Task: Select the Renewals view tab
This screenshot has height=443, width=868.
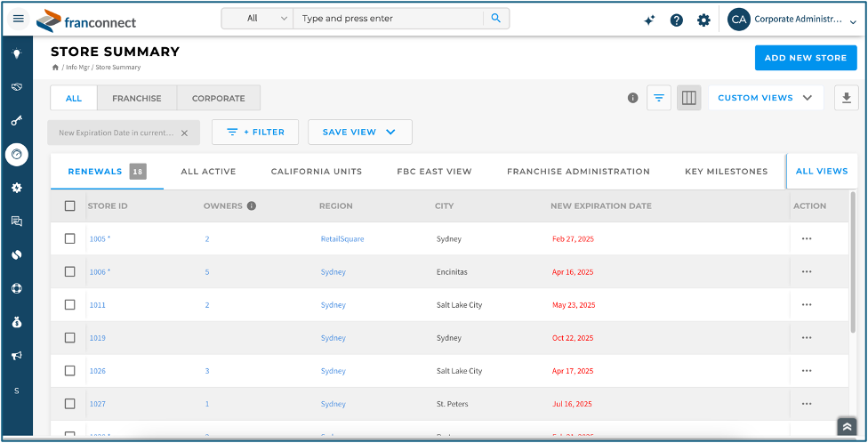Action: point(107,172)
